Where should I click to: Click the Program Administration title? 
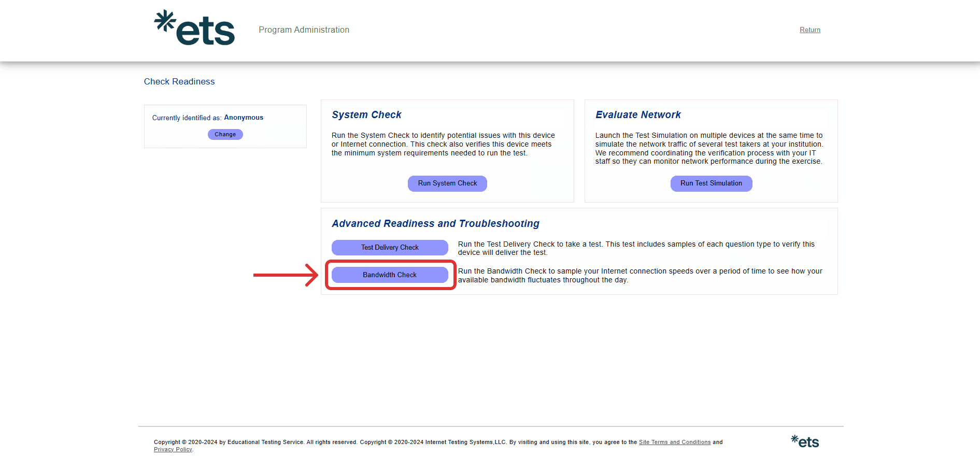point(304,30)
